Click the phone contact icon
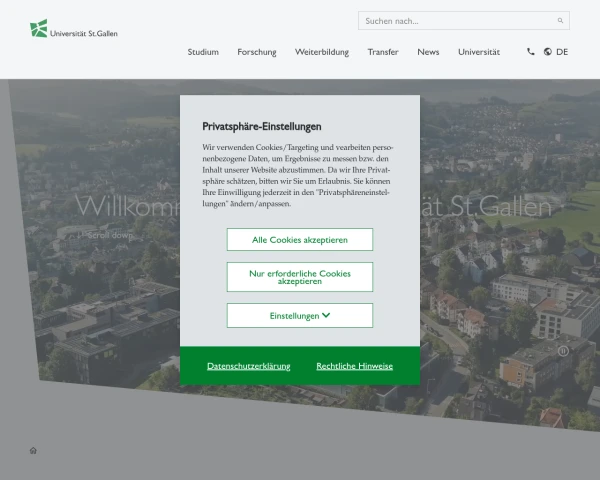600x480 pixels. coord(530,52)
